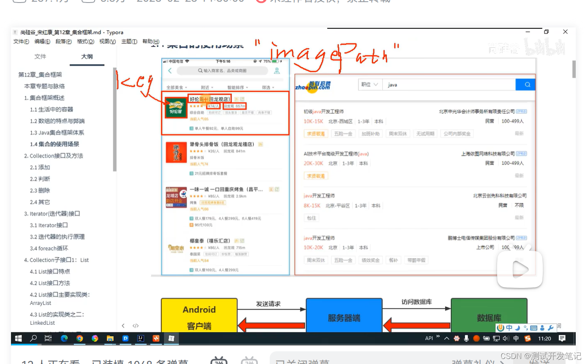Click the zhaopin search field containing java
The height and width of the screenshot is (364, 588).
click(449, 85)
